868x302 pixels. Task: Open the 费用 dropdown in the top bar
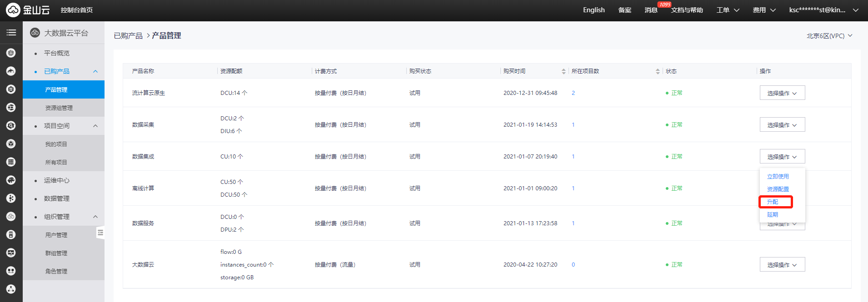click(x=764, y=10)
